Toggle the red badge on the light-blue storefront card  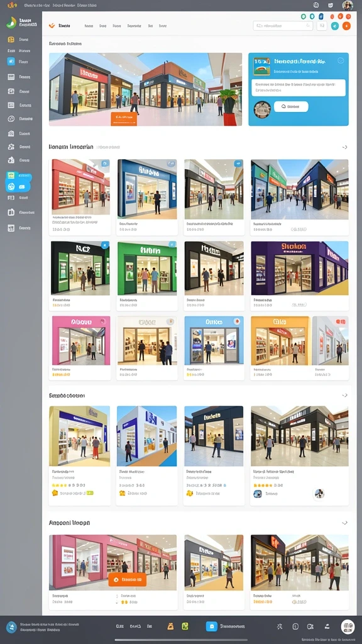pyautogui.click(x=236, y=321)
